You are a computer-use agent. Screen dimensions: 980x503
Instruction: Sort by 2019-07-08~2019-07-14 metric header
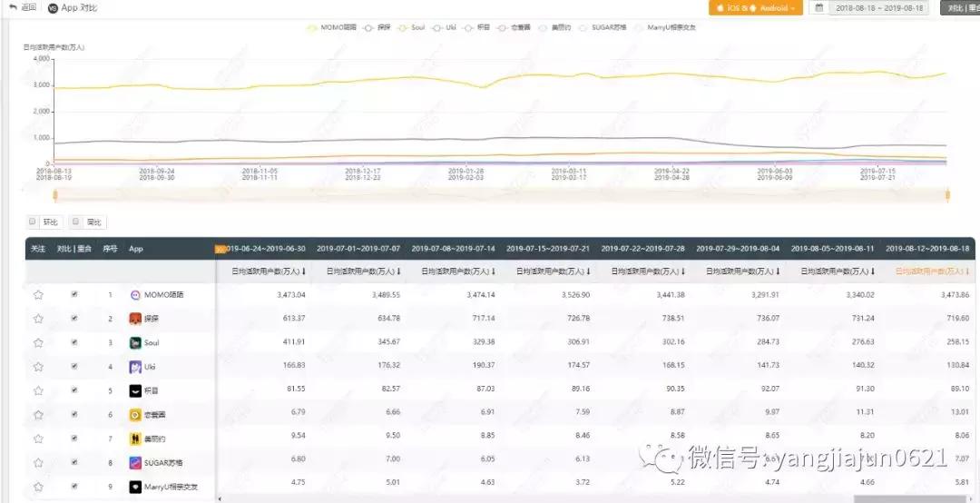458,271
